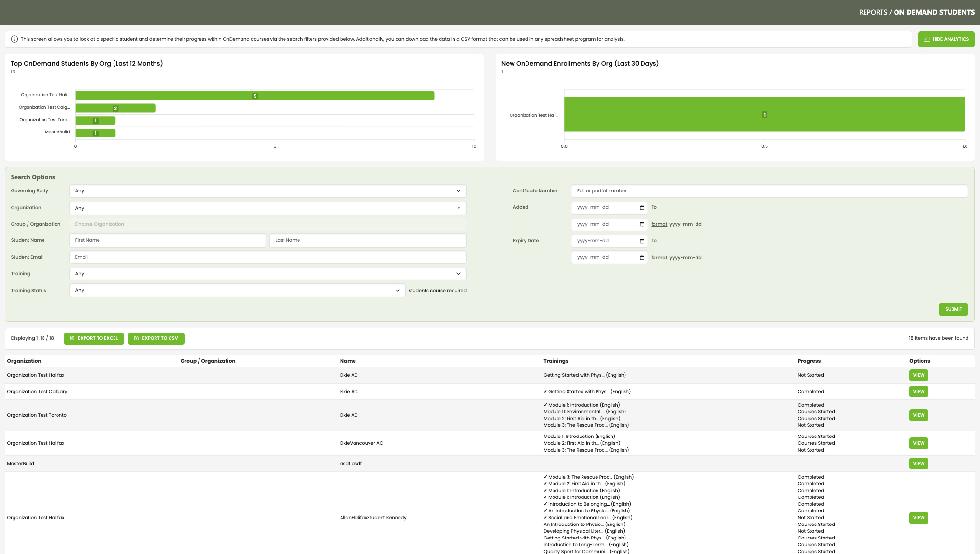
Task: Click the Last Name input field
Action: click(367, 240)
